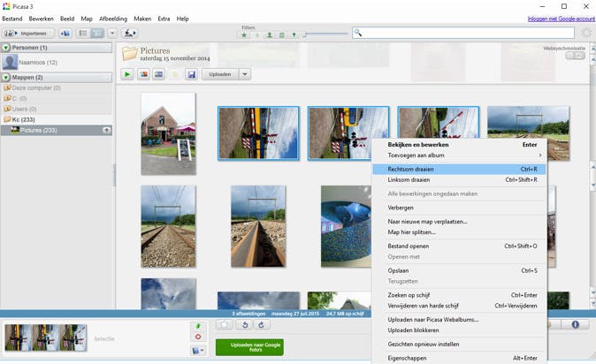Choose Verwijderen van harde schijf
Viewport: 596px width, 364px height.
click(x=459, y=306)
